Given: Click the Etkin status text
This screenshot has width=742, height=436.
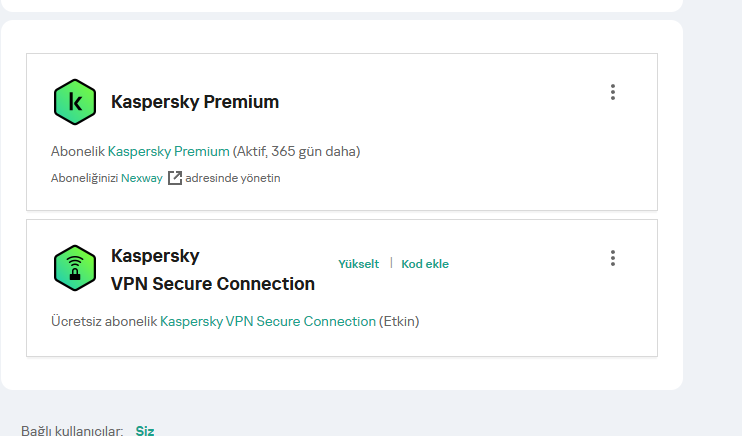Looking at the screenshot, I should [x=400, y=322].
